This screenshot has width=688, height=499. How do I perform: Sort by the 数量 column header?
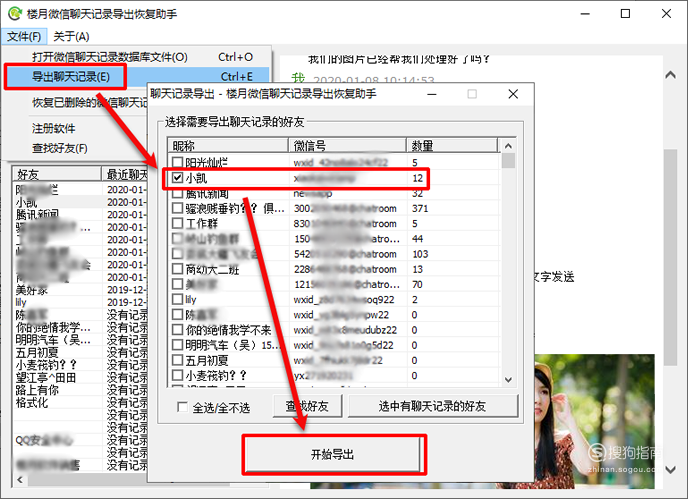pos(452,145)
